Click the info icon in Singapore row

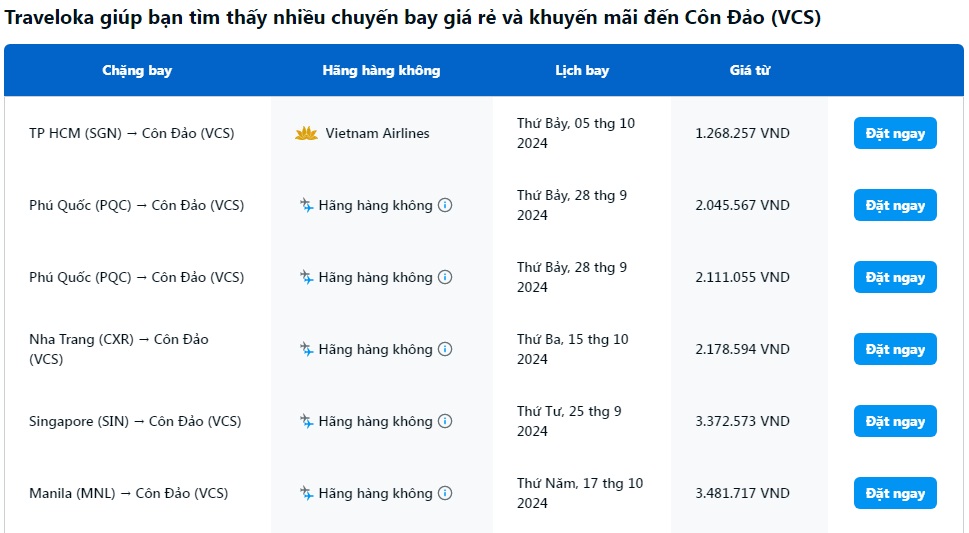pyautogui.click(x=445, y=421)
